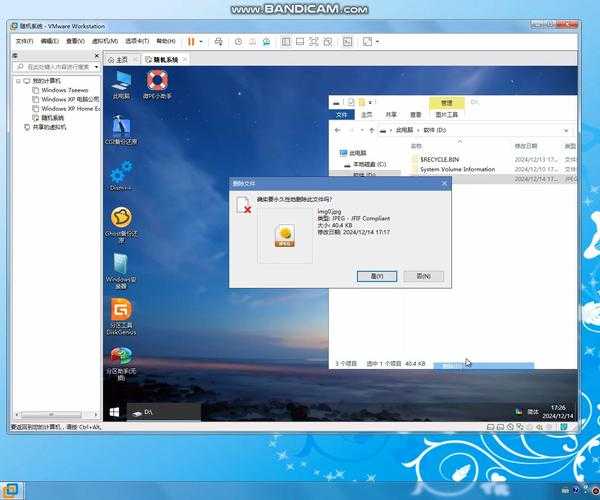Image resolution: width=600 pixels, height=500 pixels.
Task: Open the library search box dropdown arrow
Action: [x=97, y=66]
